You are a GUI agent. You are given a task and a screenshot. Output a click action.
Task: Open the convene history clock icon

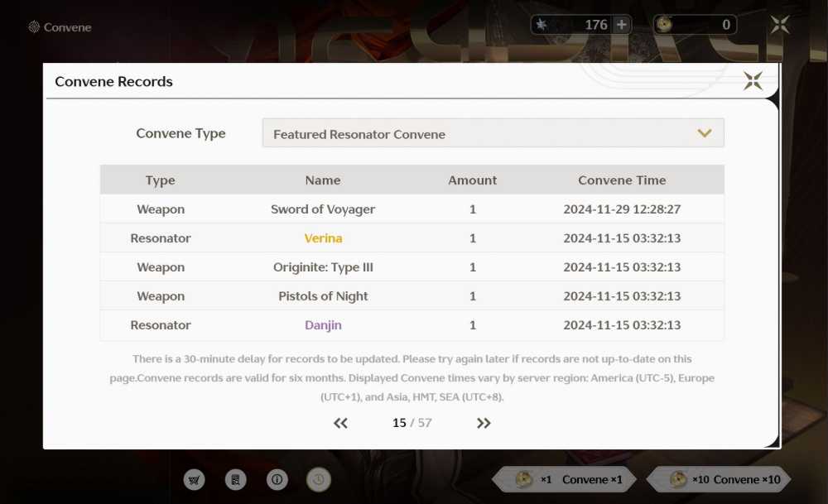tap(319, 480)
